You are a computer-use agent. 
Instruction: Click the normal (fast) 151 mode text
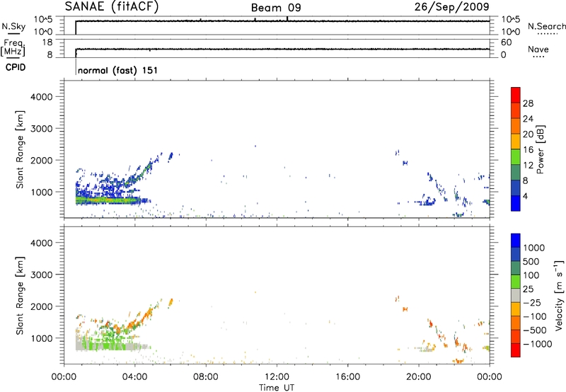coord(117,70)
